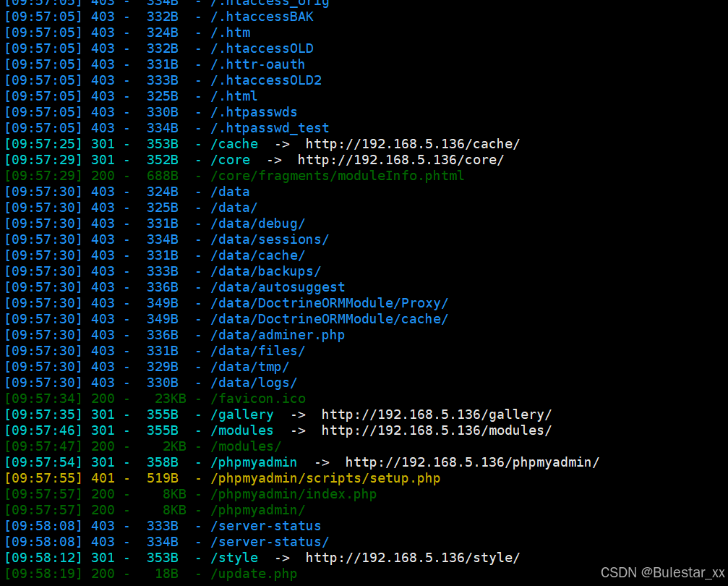Select the /.htaccessOLD path
Viewport: 728px width, 586px height.
[262, 48]
